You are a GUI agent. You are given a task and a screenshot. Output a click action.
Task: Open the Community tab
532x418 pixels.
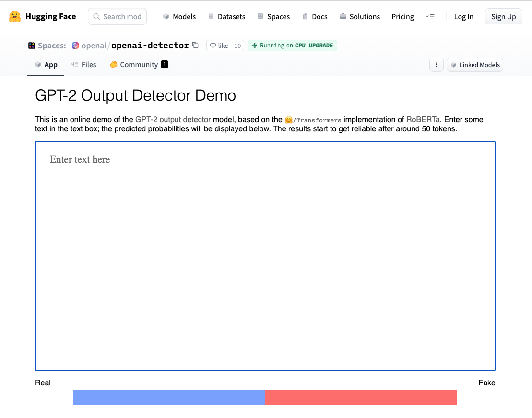[139, 64]
